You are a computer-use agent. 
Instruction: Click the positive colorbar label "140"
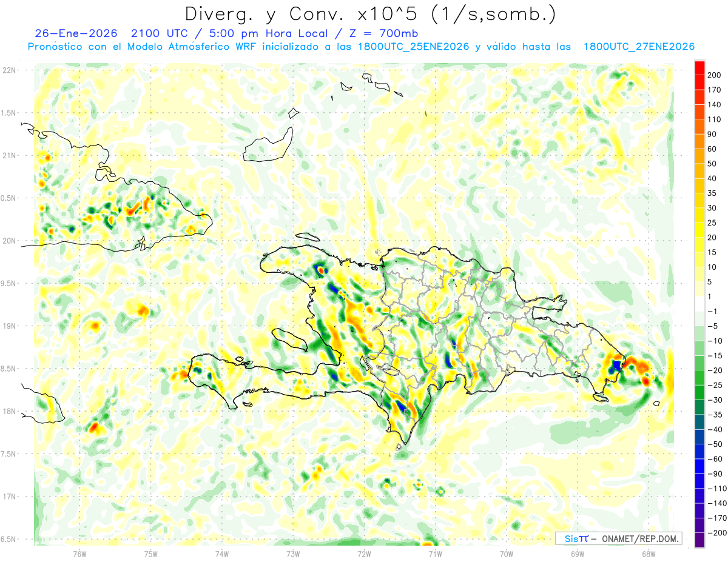click(715, 105)
